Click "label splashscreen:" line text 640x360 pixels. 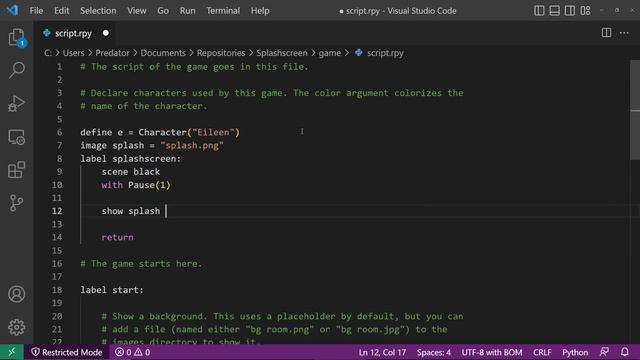131,159
